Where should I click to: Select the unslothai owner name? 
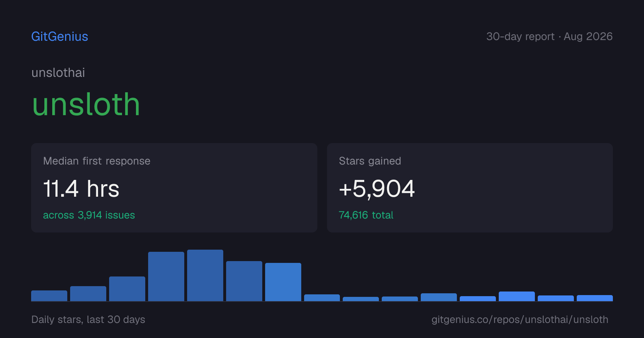[x=58, y=73]
